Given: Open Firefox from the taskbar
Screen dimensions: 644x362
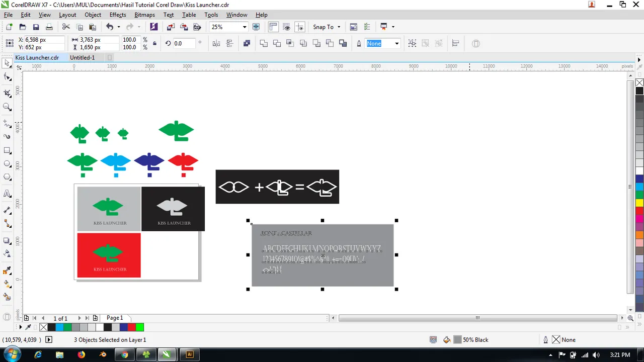Looking at the screenshot, I should (x=82, y=354).
